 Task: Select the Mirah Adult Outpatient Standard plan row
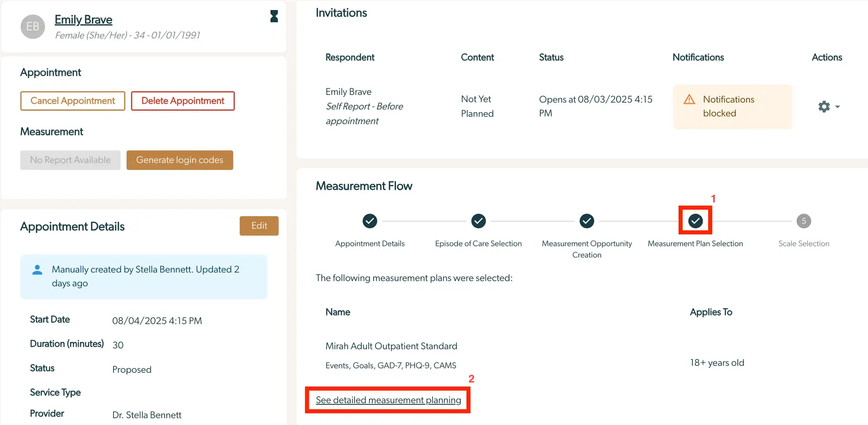coord(391,346)
